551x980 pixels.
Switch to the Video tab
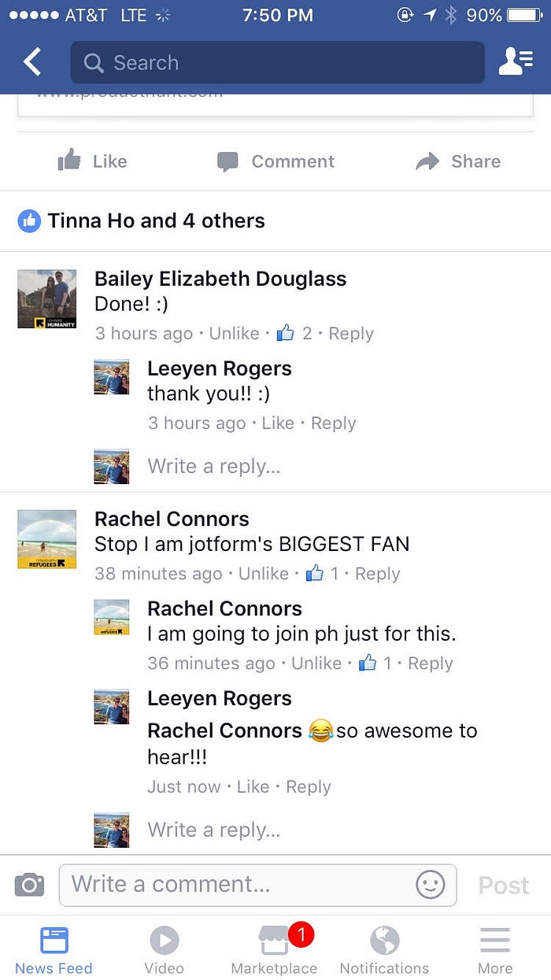point(164,949)
